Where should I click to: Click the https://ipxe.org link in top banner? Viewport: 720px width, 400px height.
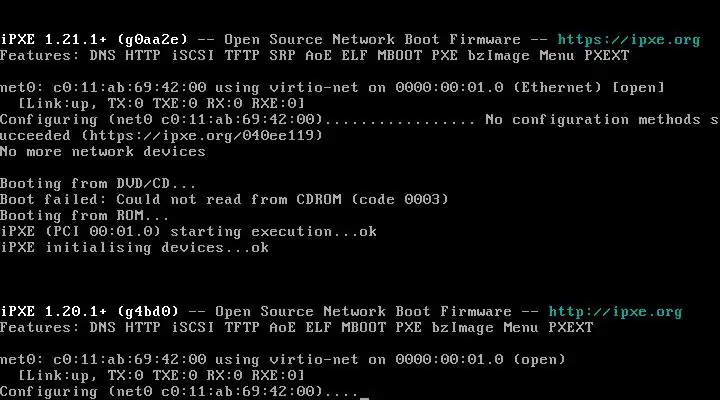[x=629, y=39]
